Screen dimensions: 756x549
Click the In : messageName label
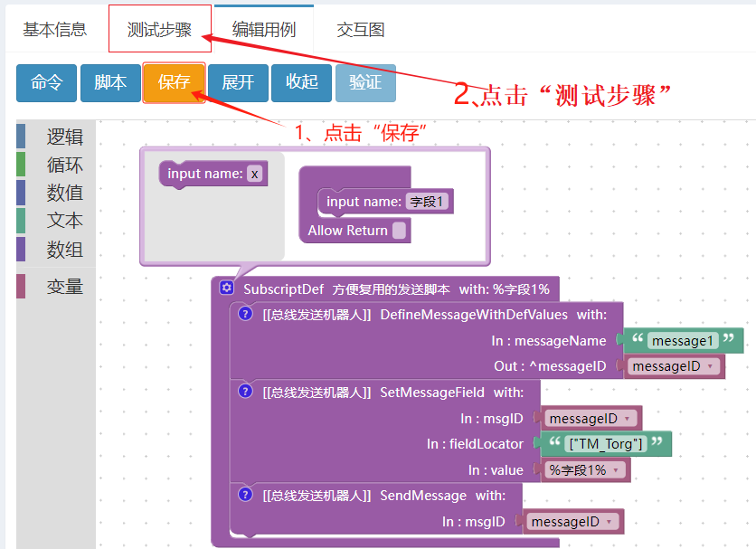[549, 341]
